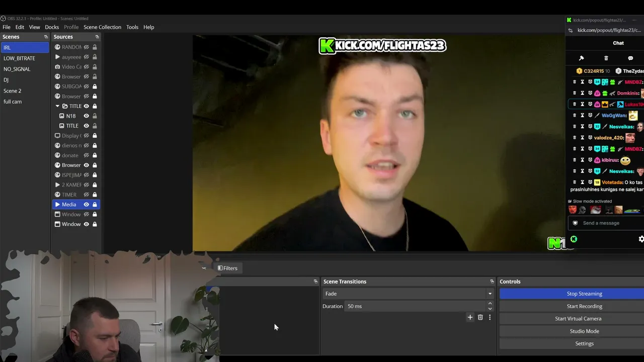Viewport: 644px width, 362px height.
Task: Select the LOW_BITRATE scene
Action: [x=25, y=58]
